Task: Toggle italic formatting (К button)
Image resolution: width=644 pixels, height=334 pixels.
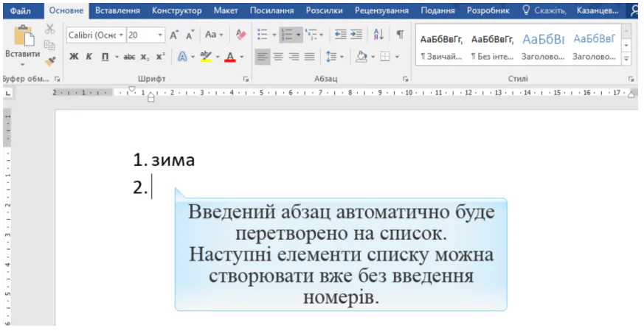Action: click(x=89, y=57)
